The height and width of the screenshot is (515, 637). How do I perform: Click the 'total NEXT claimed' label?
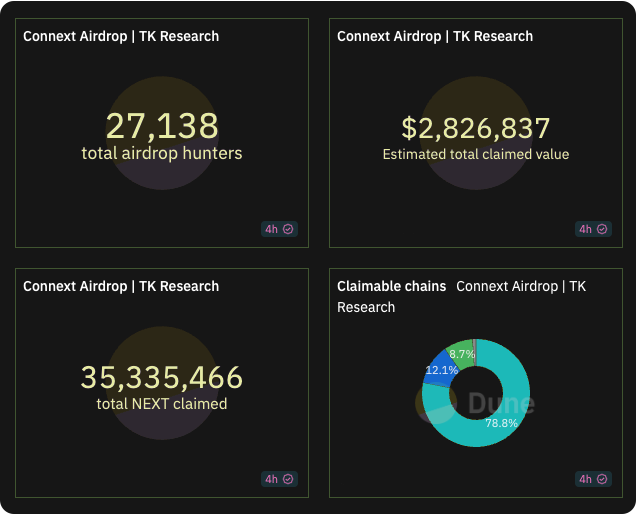(162, 404)
